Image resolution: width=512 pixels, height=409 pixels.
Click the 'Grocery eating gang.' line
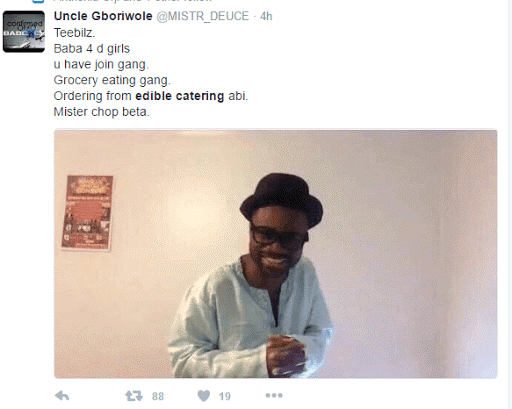112,80
